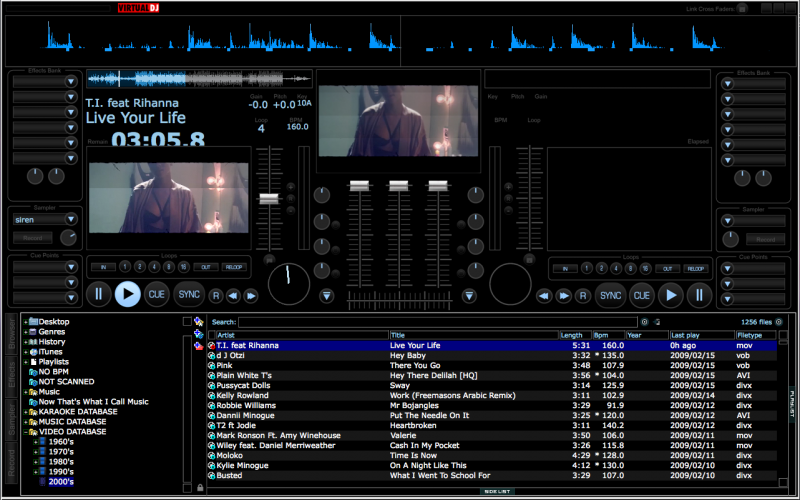
Task: Click disc icon beside T.I. feat Rihanna row
Action: coord(211,345)
